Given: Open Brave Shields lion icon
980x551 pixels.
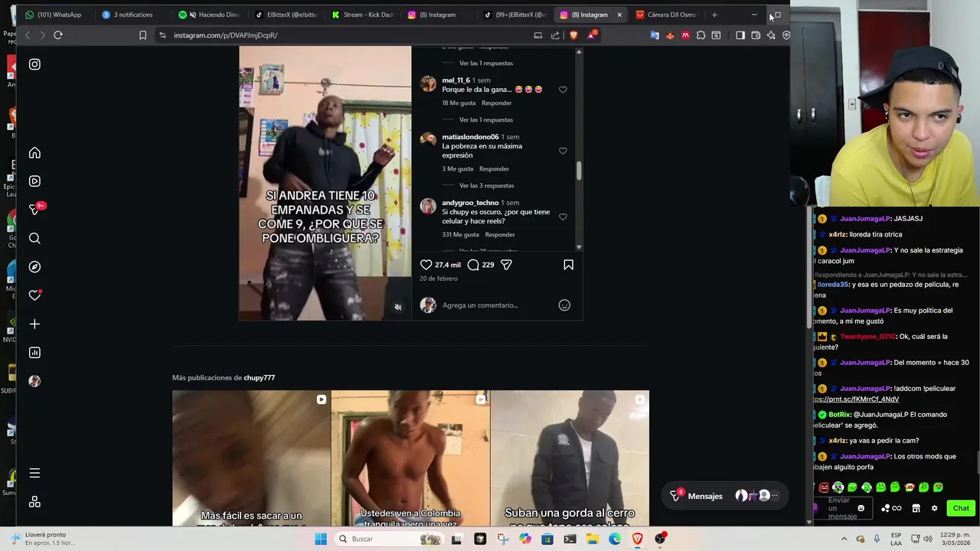Looking at the screenshot, I should pos(573,35).
